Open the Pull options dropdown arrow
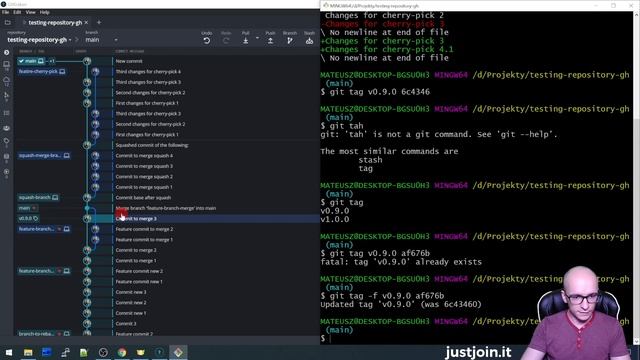The height and width of the screenshot is (360, 640). 257,38
